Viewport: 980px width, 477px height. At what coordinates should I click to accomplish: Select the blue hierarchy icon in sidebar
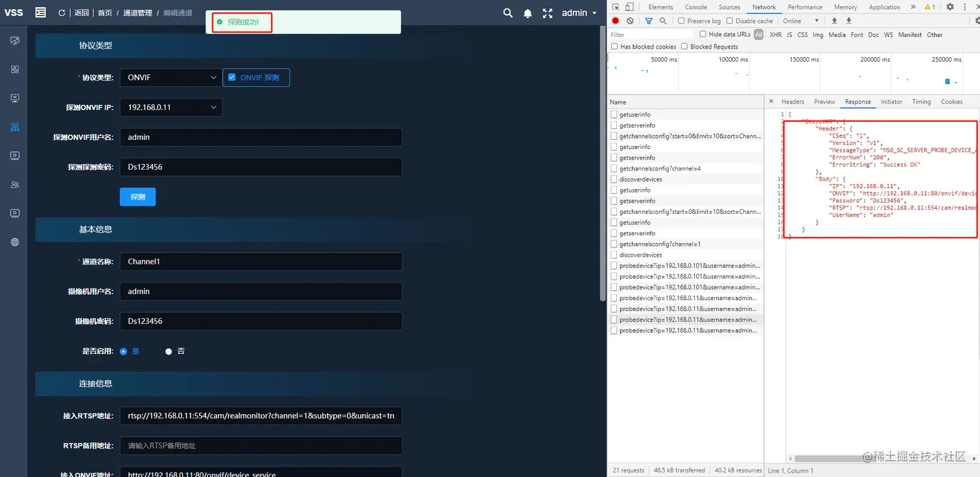15,127
